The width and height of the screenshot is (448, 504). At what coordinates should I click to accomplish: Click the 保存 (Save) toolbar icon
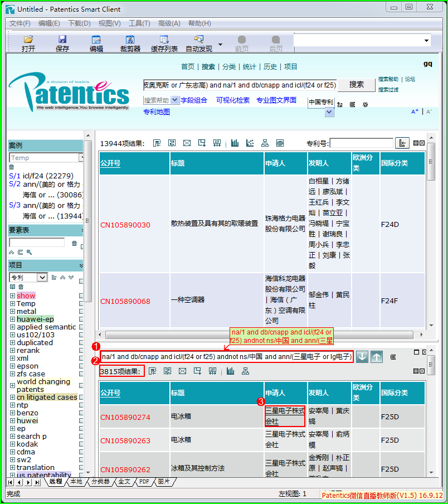(x=62, y=43)
